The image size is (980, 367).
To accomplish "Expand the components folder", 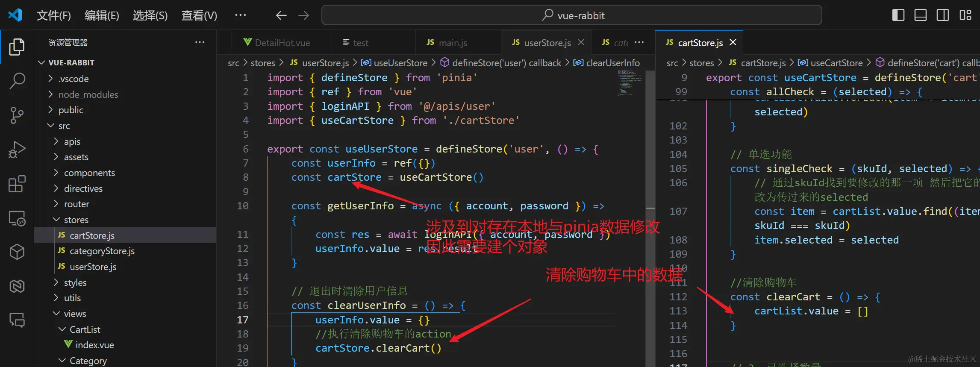I will (x=125, y=173).
